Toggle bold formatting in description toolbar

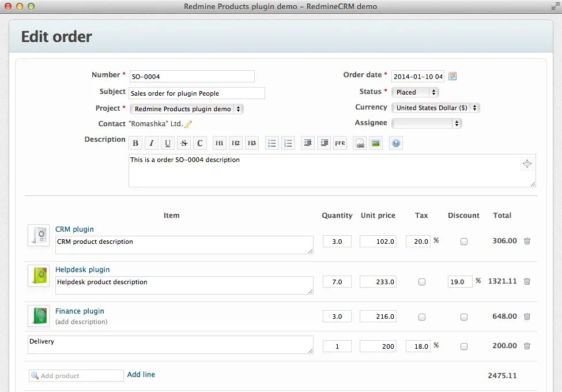click(135, 142)
